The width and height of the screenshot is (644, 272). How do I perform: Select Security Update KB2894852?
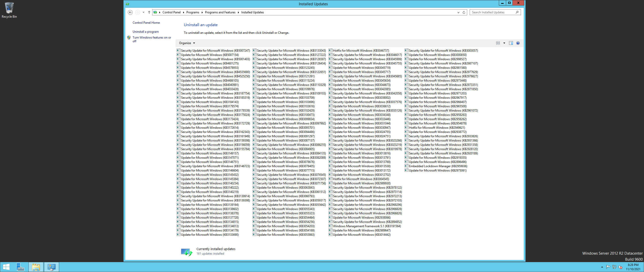tap(365, 222)
